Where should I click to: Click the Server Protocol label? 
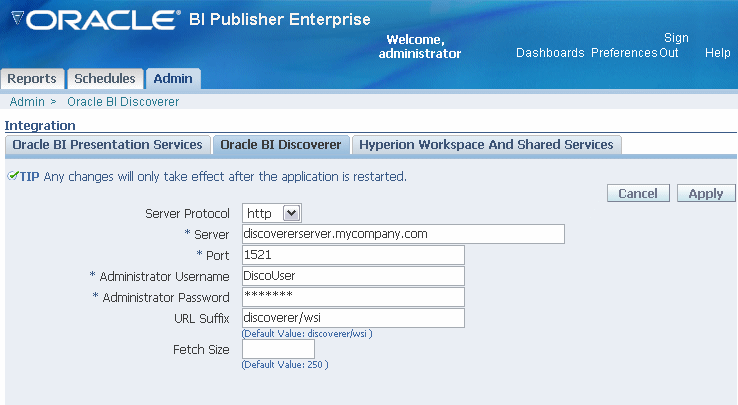pos(187,214)
